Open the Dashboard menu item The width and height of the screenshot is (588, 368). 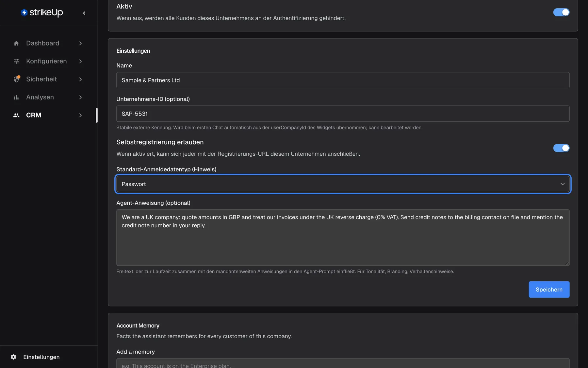point(48,43)
